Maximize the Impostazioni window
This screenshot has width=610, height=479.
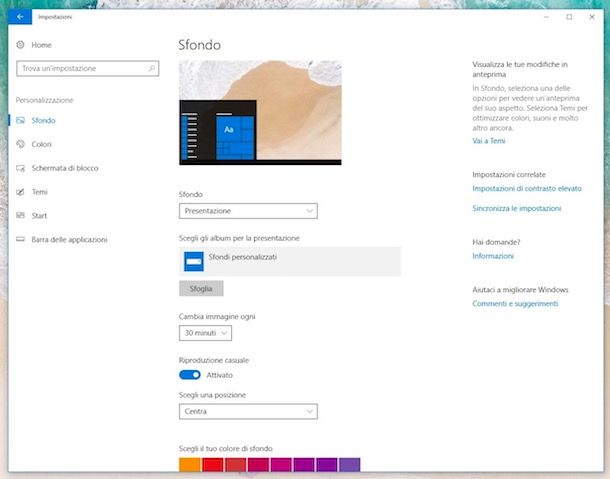569,17
